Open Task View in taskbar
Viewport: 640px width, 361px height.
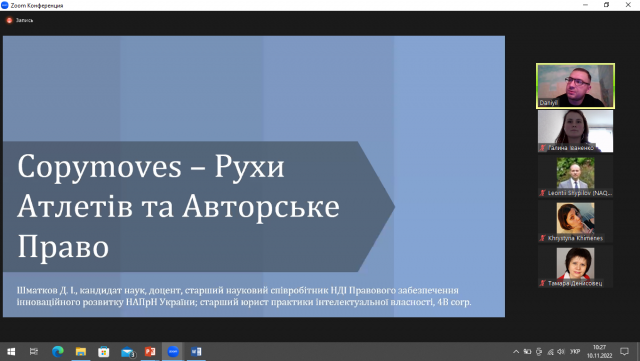(34, 351)
